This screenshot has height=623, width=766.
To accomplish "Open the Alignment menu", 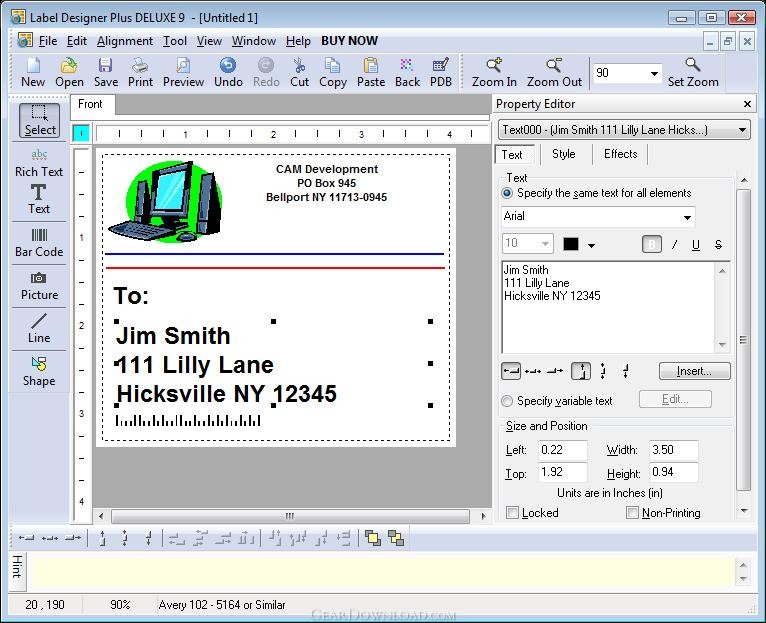I will (125, 41).
